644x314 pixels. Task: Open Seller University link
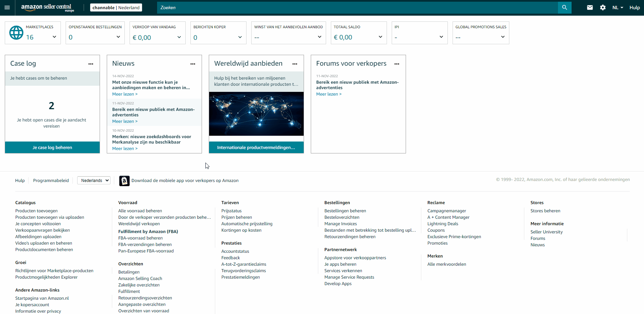[546, 232]
